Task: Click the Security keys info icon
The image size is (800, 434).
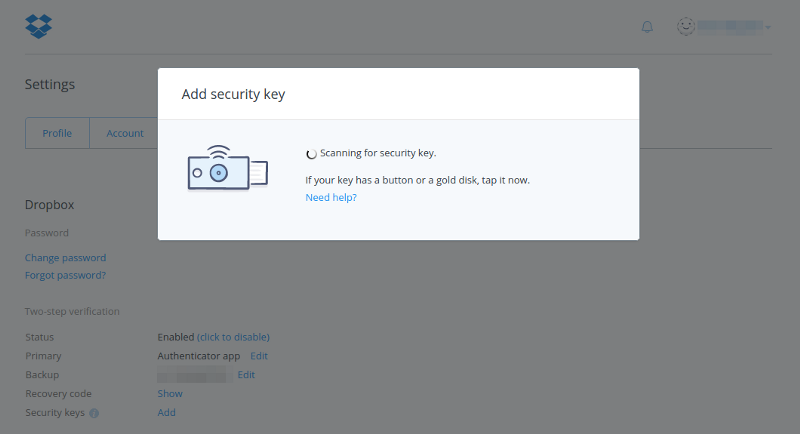Action: click(94, 413)
